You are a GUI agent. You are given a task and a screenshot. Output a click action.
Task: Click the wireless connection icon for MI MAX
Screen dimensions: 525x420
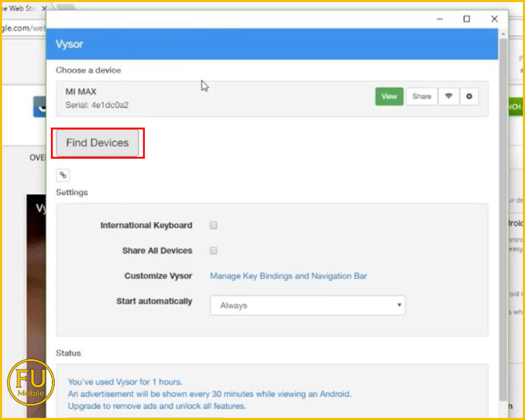448,97
